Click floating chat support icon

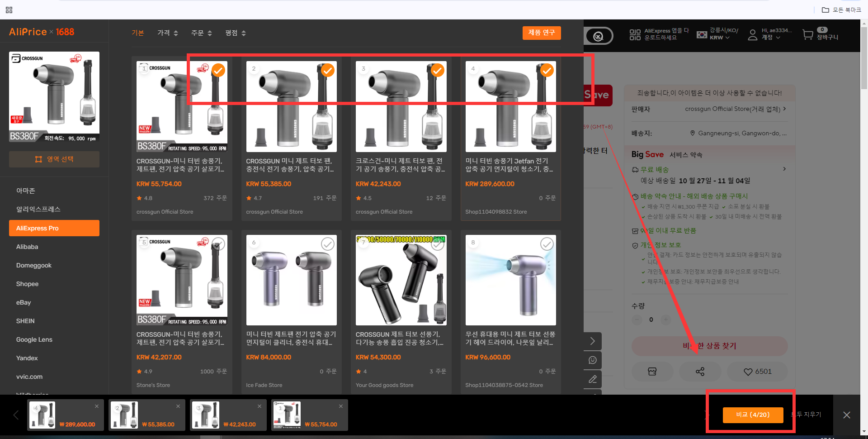[x=593, y=360]
